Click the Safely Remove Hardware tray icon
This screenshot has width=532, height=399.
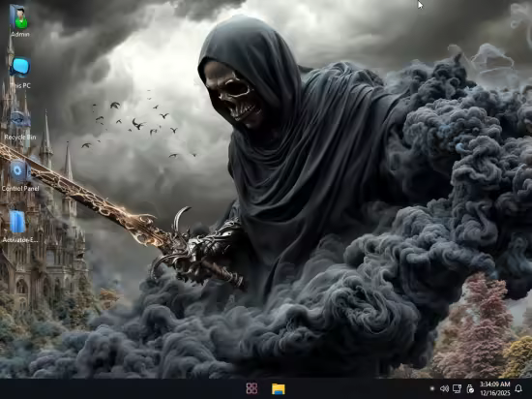470,388
